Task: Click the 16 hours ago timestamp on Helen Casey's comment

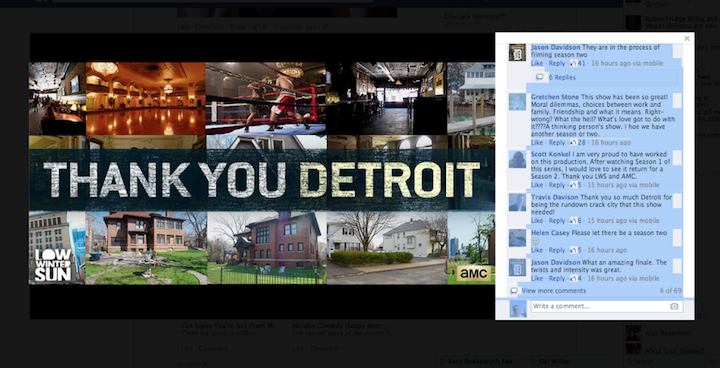Action: coord(607,250)
